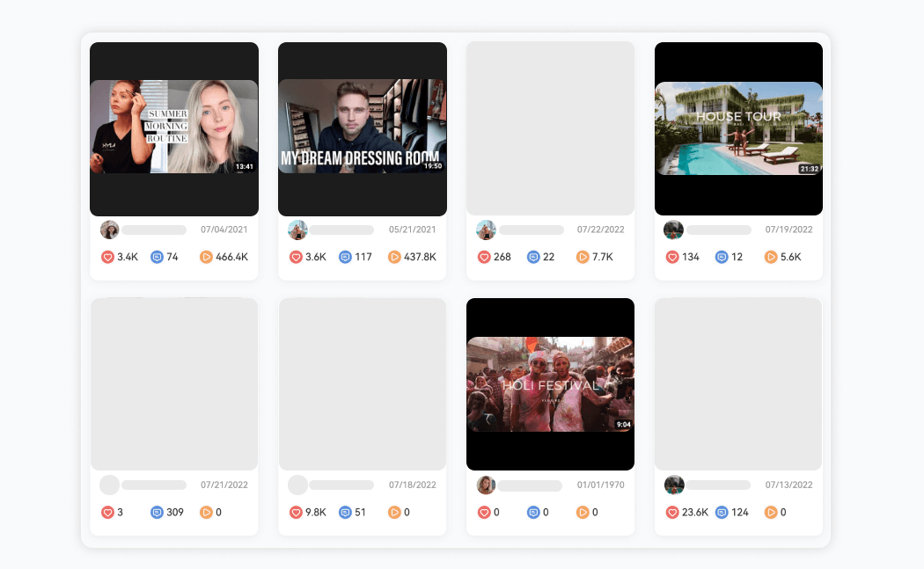Open the House Tour video thumbnail
The image size is (924, 569).
click(x=738, y=128)
